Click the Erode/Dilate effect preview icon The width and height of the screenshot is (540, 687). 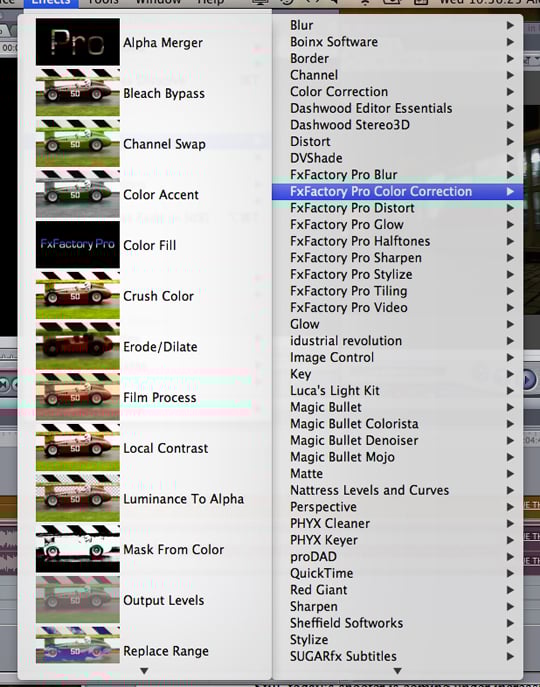[x=78, y=346]
